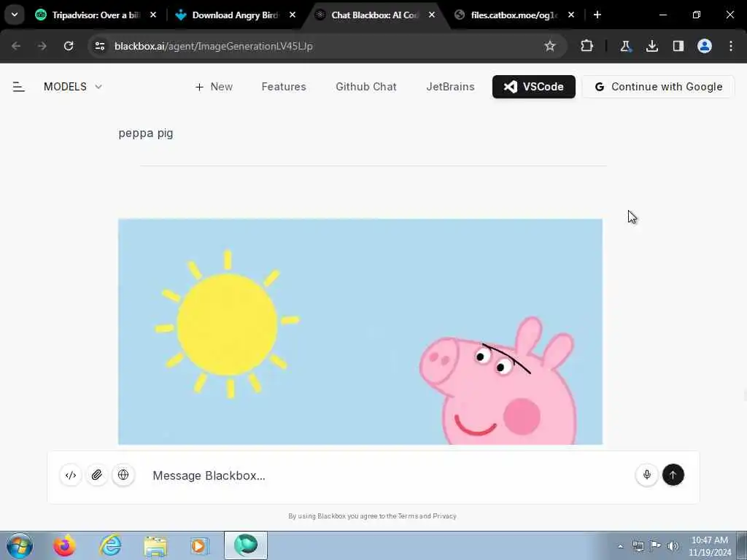
Task: Click the Message Blackbox input field
Action: click(388, 475)
